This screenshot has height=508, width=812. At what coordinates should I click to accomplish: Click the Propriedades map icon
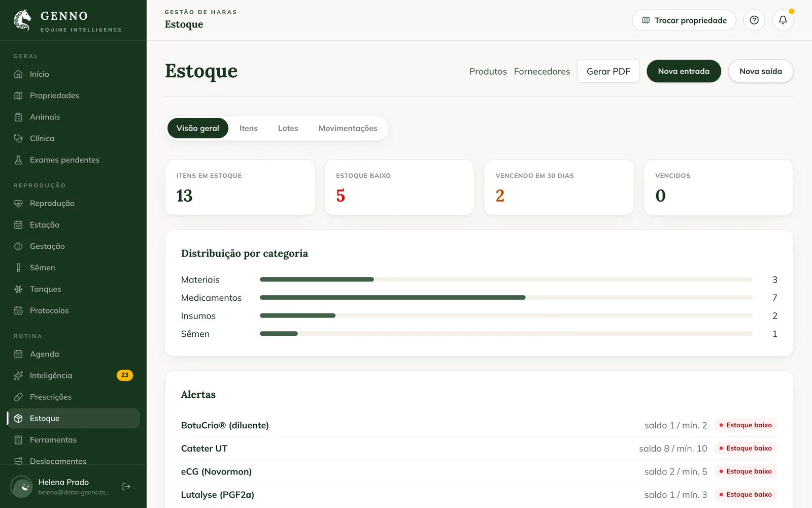tap(18, 96)
